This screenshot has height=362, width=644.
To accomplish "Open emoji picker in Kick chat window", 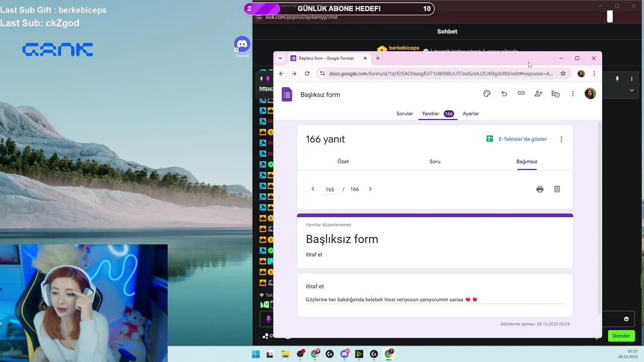I will (626, 319).
